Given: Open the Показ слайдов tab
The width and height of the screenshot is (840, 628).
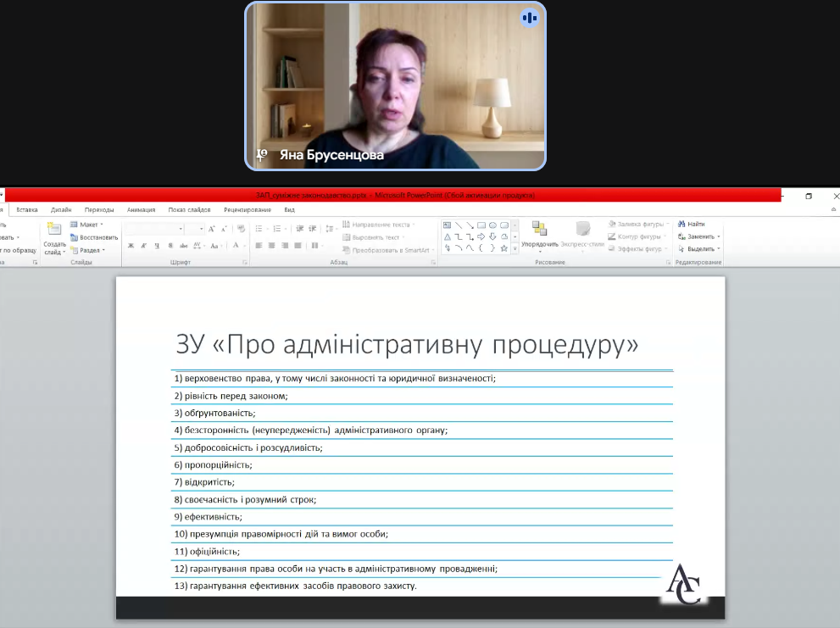Looking at the screenshot, I should 189,209.
